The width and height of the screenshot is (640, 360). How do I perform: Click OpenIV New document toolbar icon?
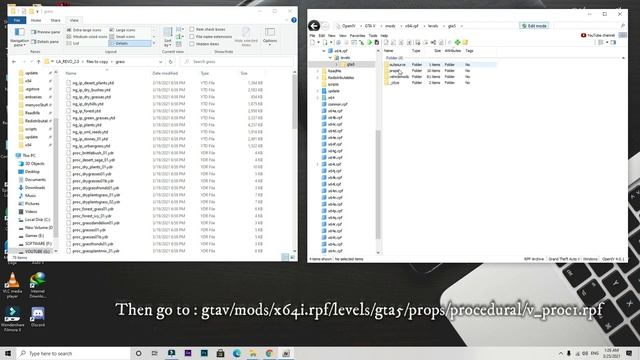[313, 42]
